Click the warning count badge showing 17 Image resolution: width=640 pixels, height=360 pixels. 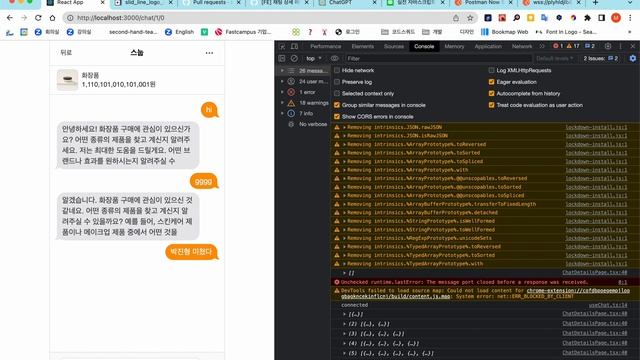(573, 46)
